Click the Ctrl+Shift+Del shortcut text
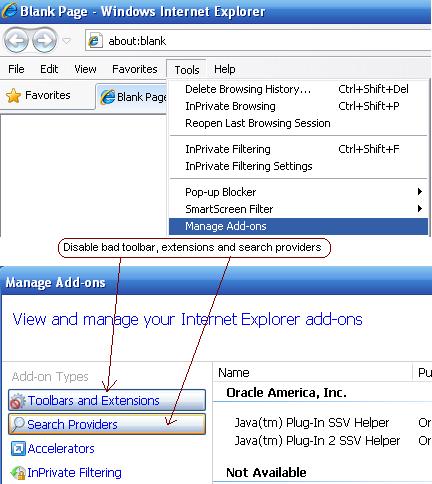Image resolution: width=432 pixels, height=484 pixels. click(373, 89)
